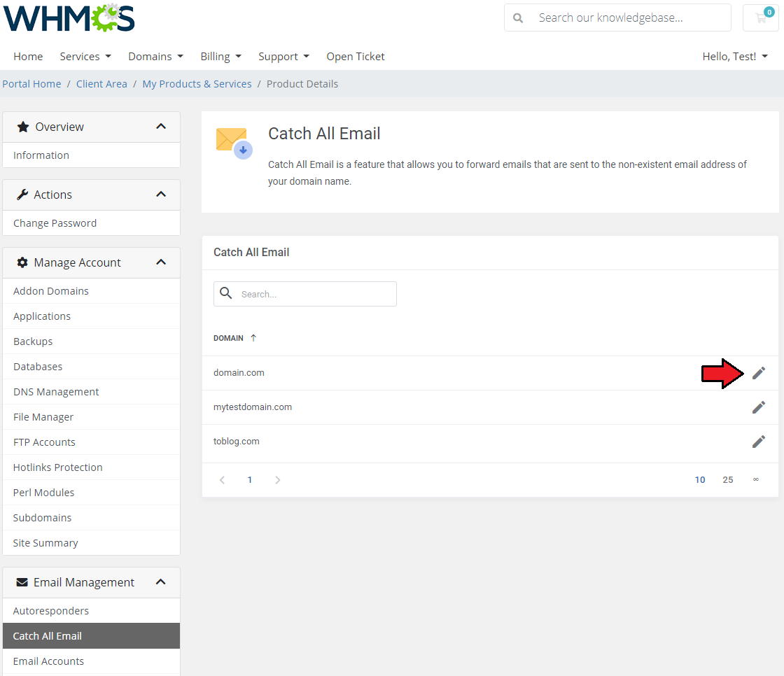Collapse the Actions panel

tap(161, 195)
